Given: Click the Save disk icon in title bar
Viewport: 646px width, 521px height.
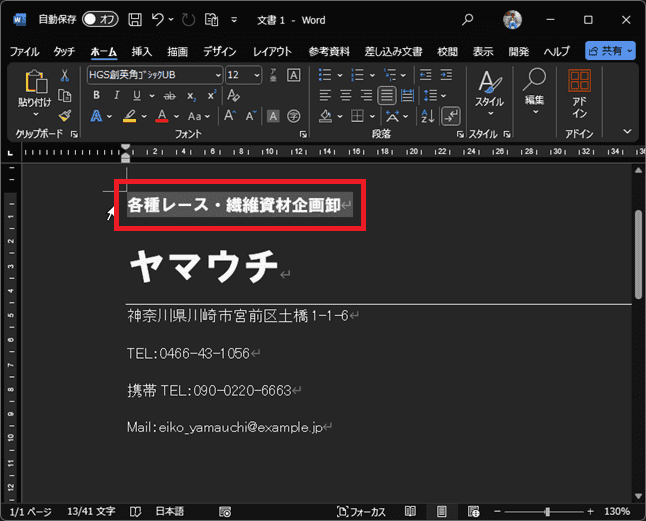Looking at the screenshot, I should click(x=132, y=19).
